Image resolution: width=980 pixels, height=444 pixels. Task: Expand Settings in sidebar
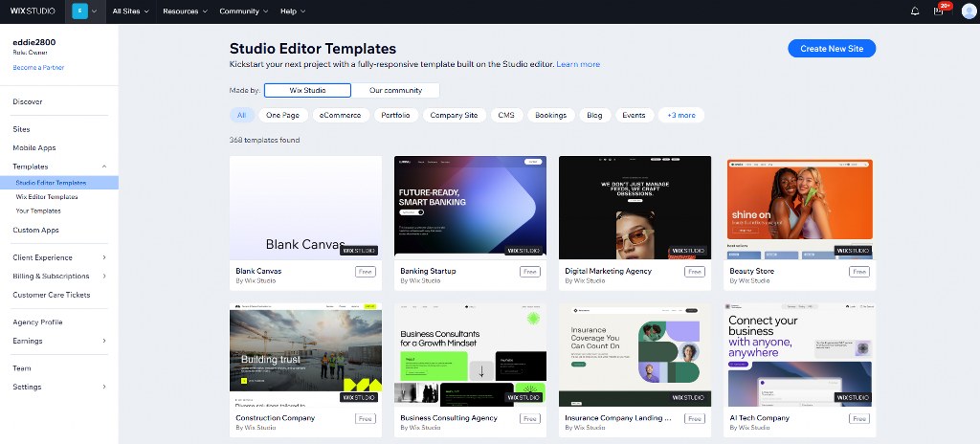coord(103,388)
